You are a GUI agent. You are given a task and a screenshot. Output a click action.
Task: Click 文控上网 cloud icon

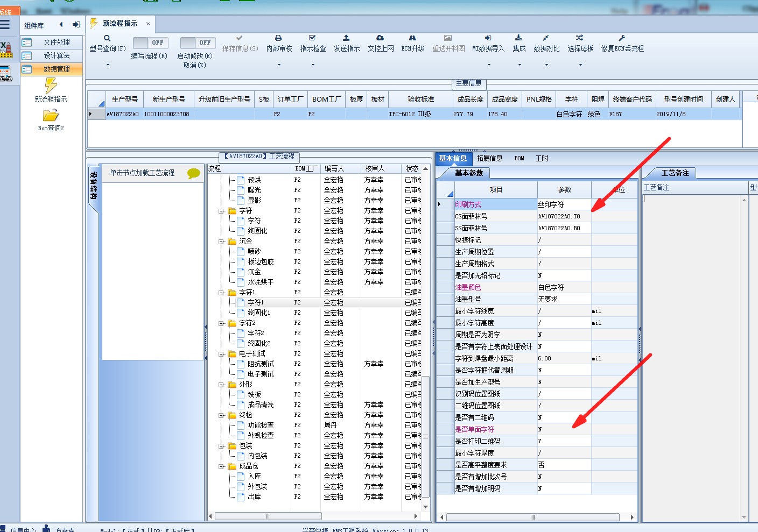[380, 38]
